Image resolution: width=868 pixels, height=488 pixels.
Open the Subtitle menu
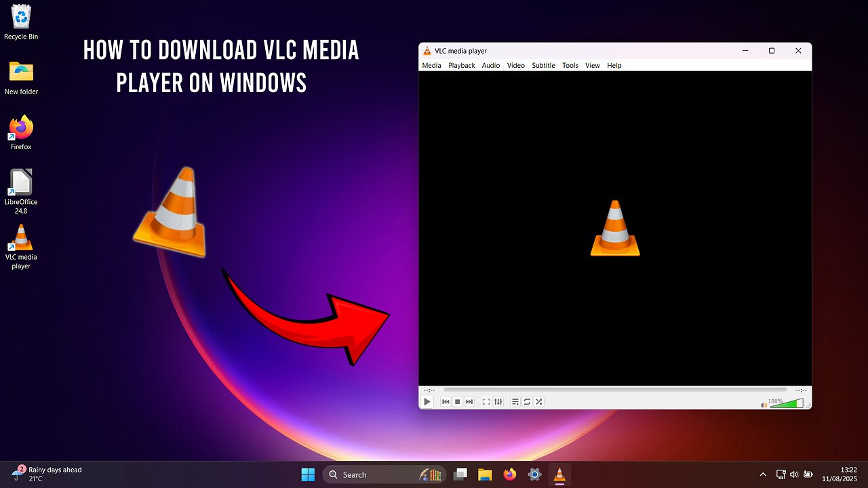(x=543, y=66)
